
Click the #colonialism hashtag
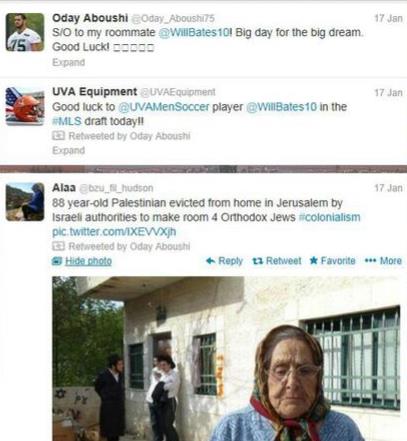tap(329, 217)
